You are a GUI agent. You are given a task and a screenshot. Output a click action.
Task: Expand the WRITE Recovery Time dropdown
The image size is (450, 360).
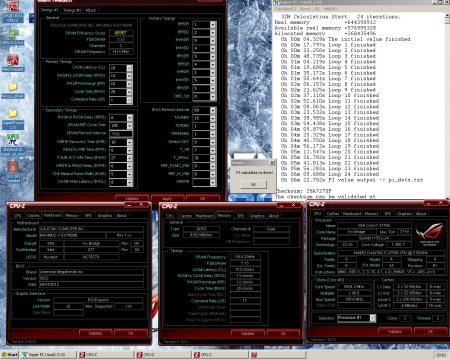click(129, 142)
